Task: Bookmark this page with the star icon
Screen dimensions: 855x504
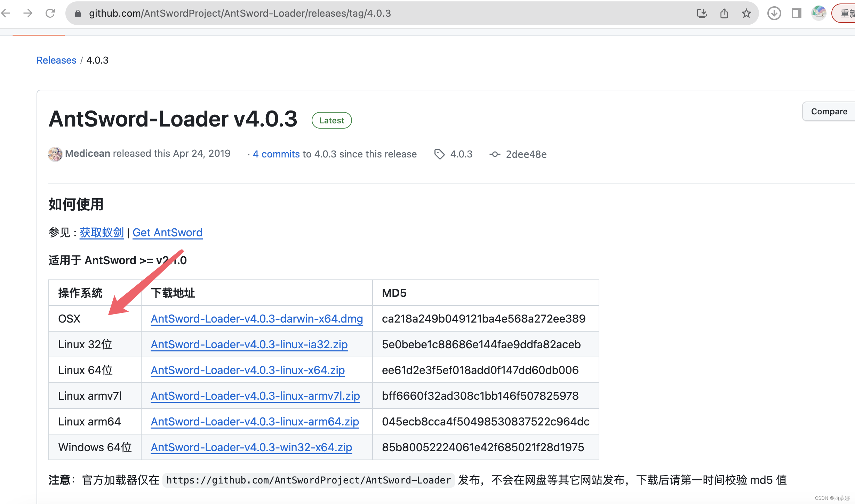Action: click(x=746, y=14)
